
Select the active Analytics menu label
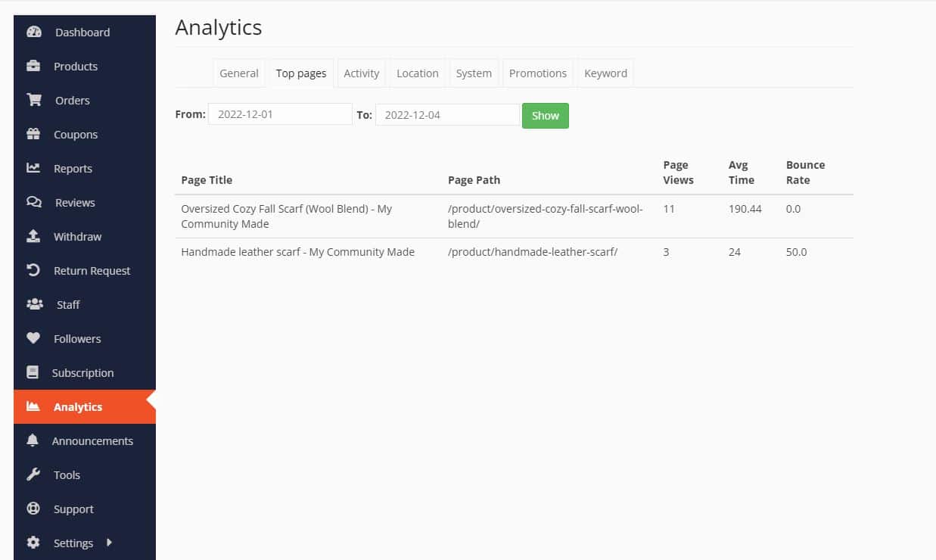click(x=78, y=406)
